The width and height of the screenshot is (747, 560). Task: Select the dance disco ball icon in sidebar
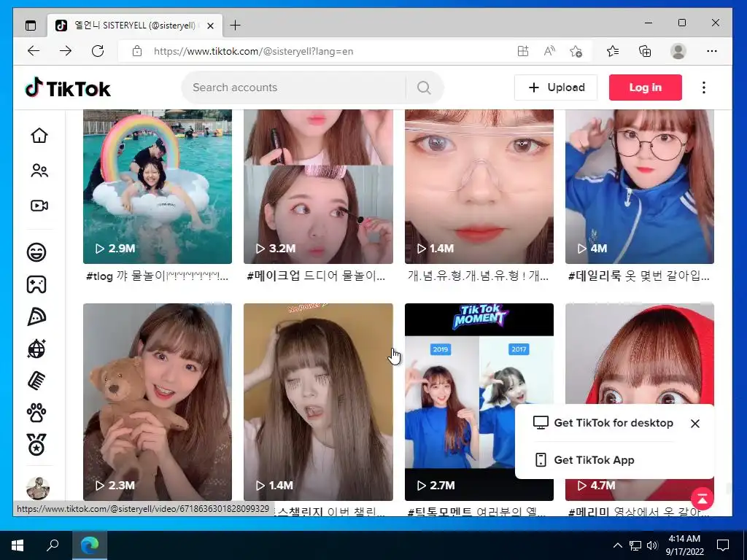click(36, 349)
